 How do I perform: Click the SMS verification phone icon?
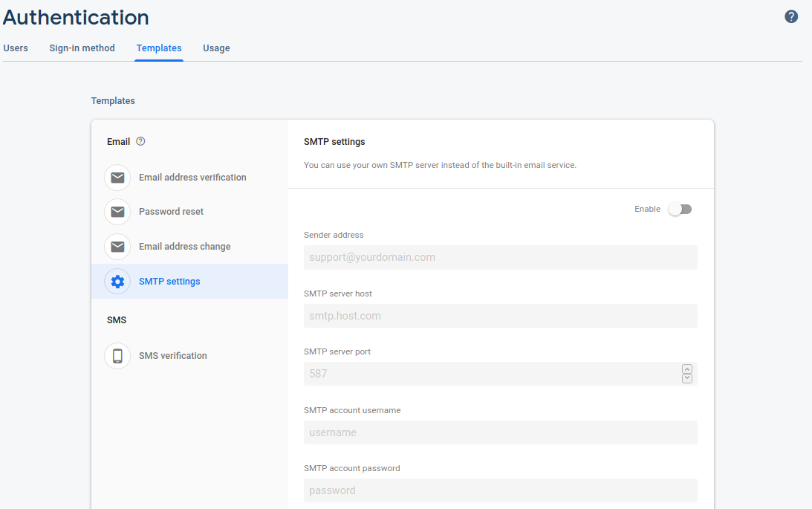(117, 356)
